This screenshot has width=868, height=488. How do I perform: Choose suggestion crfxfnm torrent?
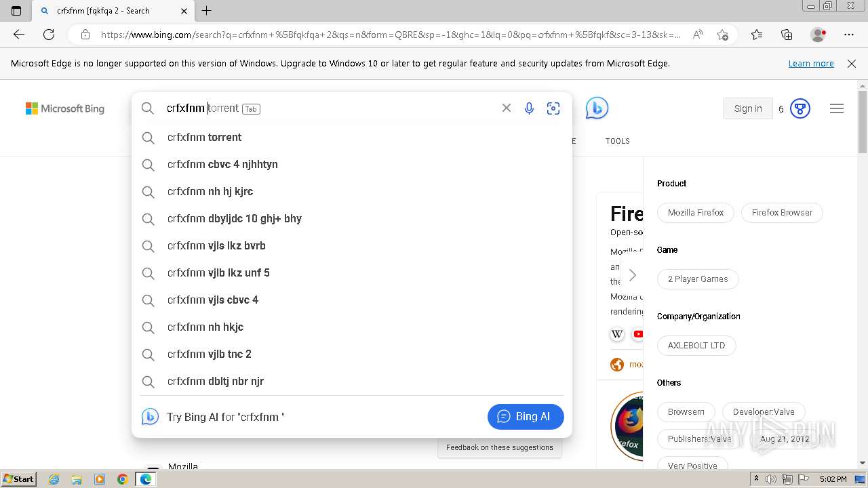click(x=352, y=137)
